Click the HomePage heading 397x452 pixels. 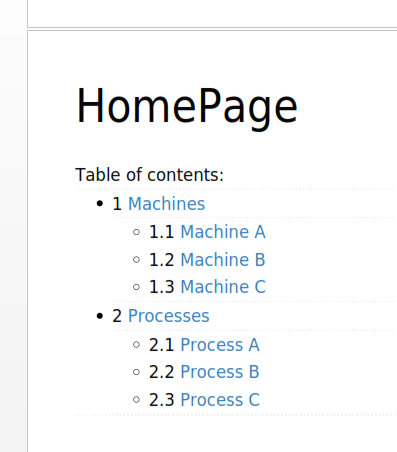[187, 107]
